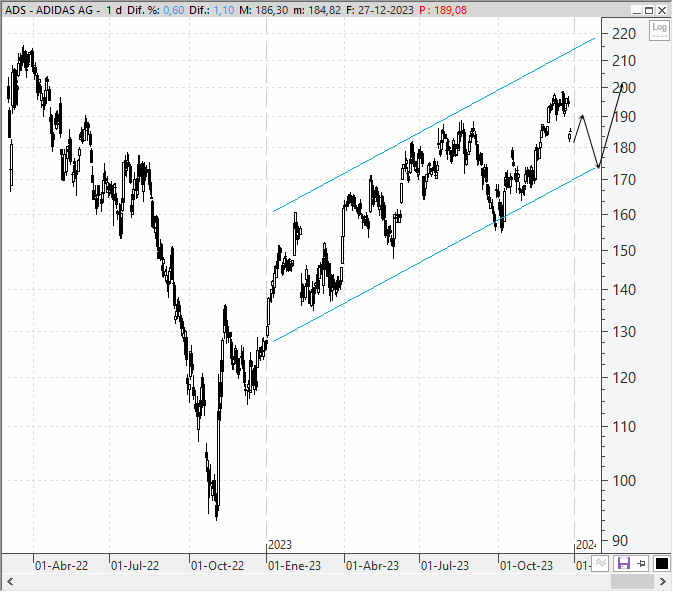Click the double-chevron expand button
Viewport: 673px width, 592px height.
coord(600,562)
